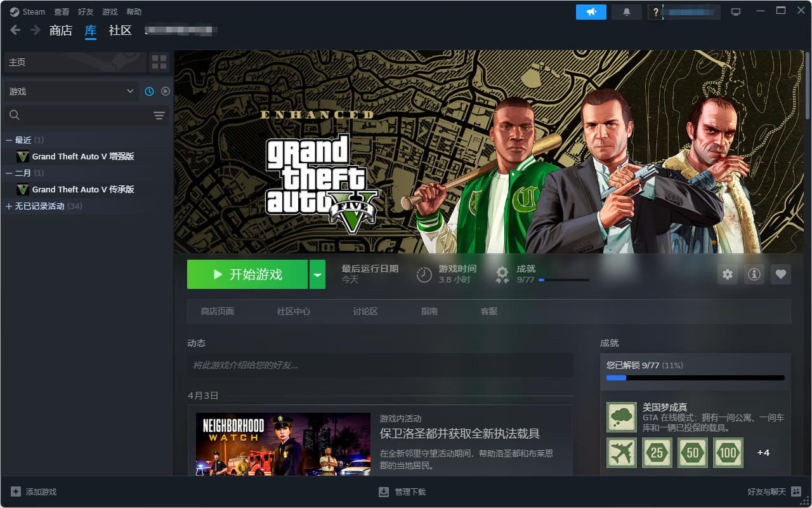The height and width of the screenshot is (508, 812).
Task: Show game info icon panel
Action: [x=754, y=274]
